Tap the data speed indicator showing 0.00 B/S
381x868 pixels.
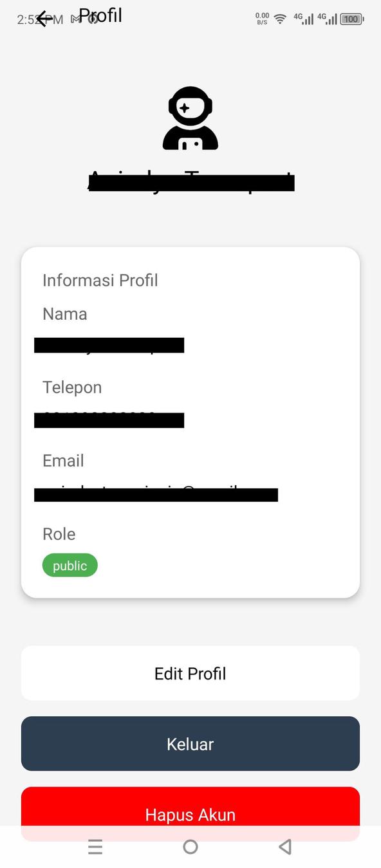pos(261,19)
